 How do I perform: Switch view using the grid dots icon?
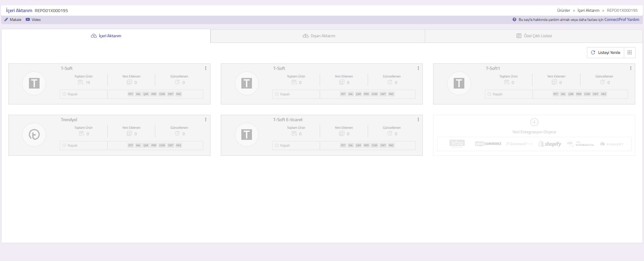click(x=630, y=52)
